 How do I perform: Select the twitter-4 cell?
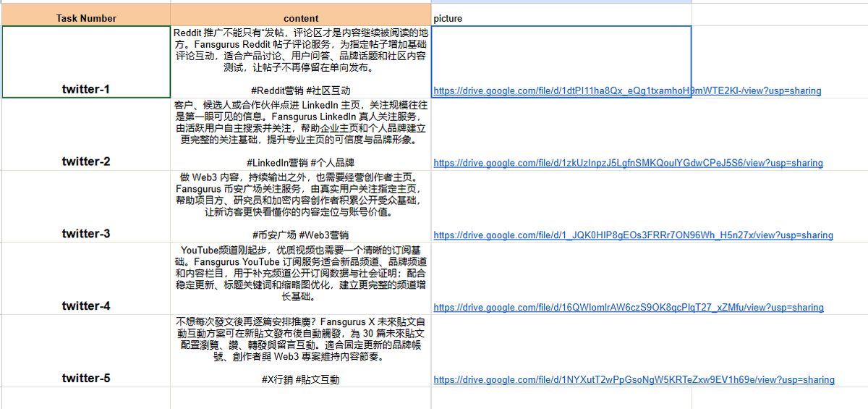(86, 278)
